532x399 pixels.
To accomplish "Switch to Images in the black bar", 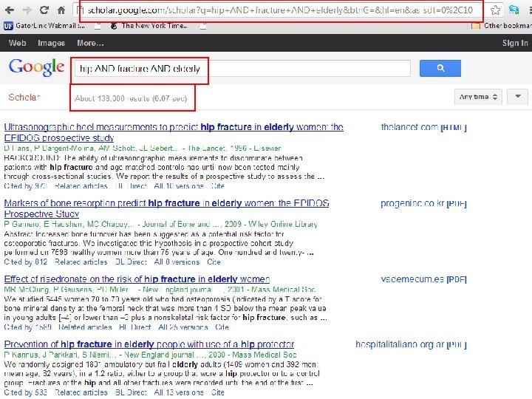I will (x=51, y=43).
